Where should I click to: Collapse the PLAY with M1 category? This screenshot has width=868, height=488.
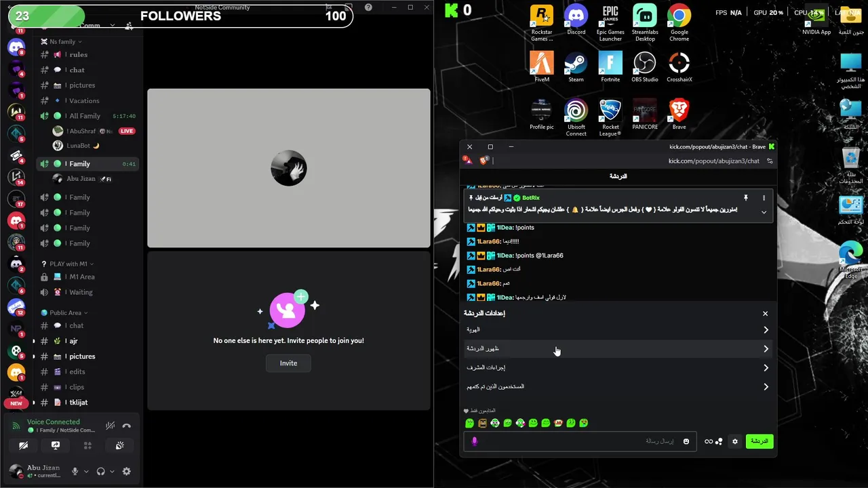point(68,264)
